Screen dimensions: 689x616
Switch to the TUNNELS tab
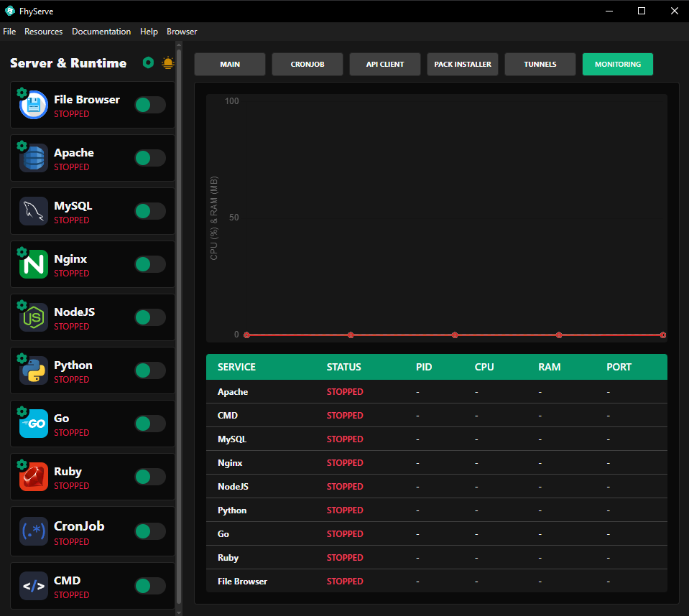click(540, 64)
